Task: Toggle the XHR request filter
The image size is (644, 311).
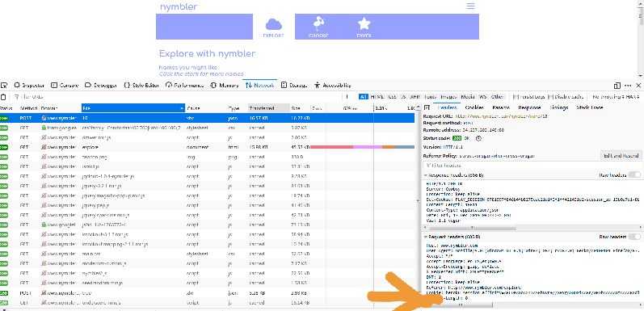Action: (415, 97)
